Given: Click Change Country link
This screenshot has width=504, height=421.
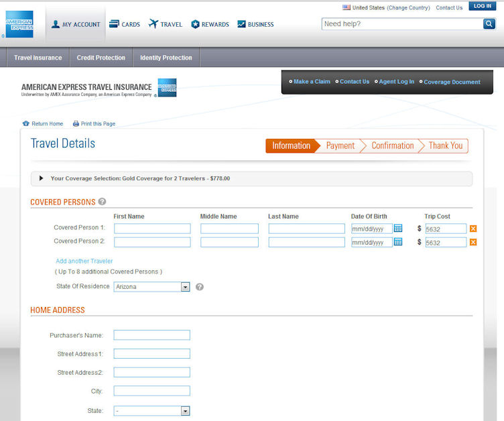Looking at the screenshot, I should pyautogui.click(x=408, y=8).
